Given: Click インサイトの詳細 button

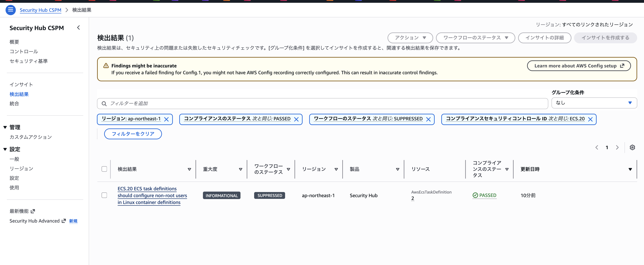Looking at the screenshot, I should (x=545, y=38).
